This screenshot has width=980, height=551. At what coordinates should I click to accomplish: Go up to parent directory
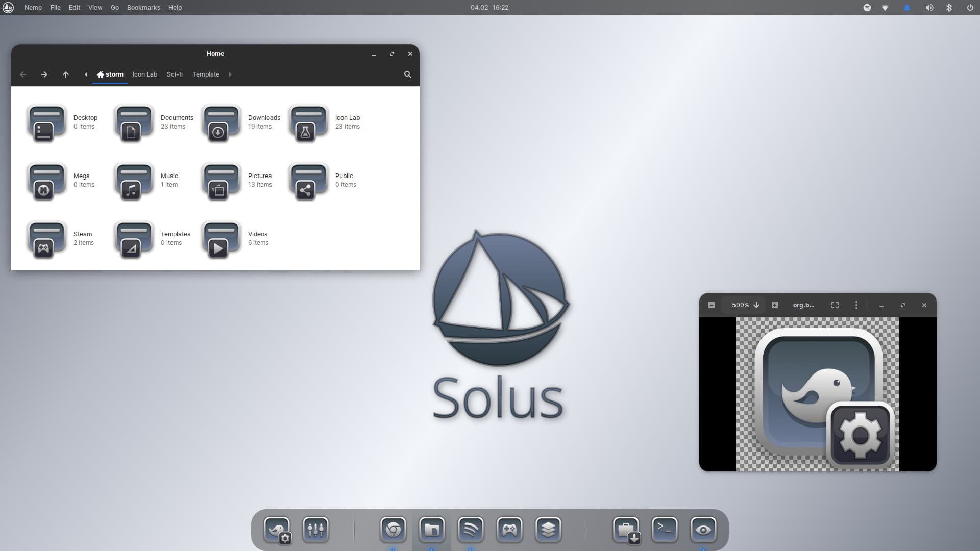(66, 74)
